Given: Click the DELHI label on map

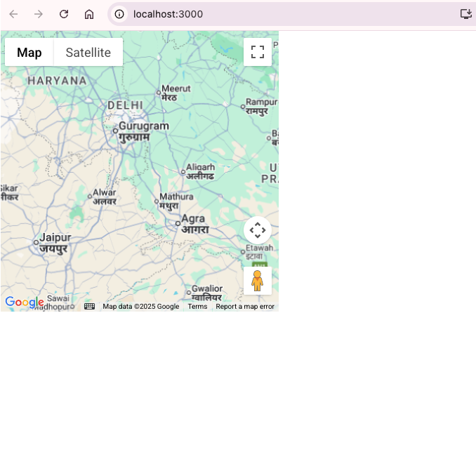Looking at the screenshot, I should [126, 105].
